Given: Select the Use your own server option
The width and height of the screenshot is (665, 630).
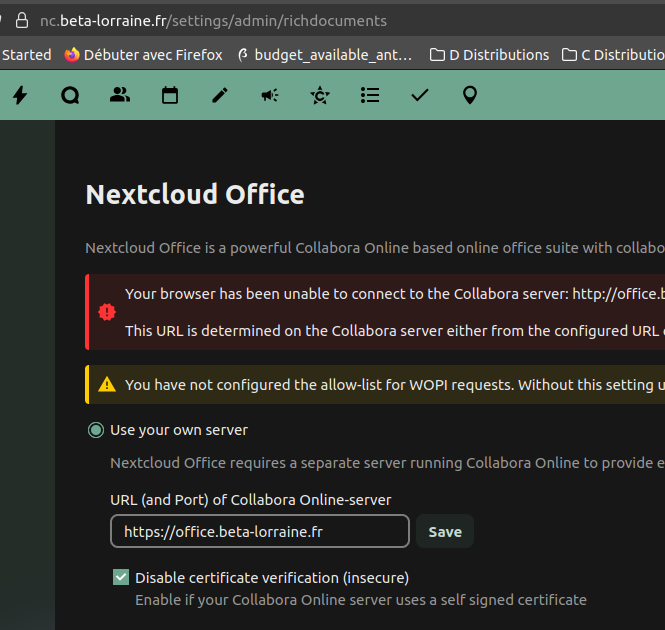Looking at the screenshot, I should pyautogui.click(x=96, y=430).
